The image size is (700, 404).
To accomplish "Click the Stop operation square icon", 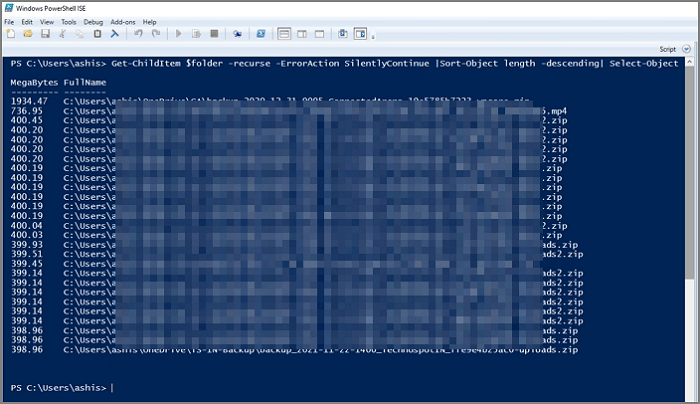I will pyautogui.click(x=214, y=33).
